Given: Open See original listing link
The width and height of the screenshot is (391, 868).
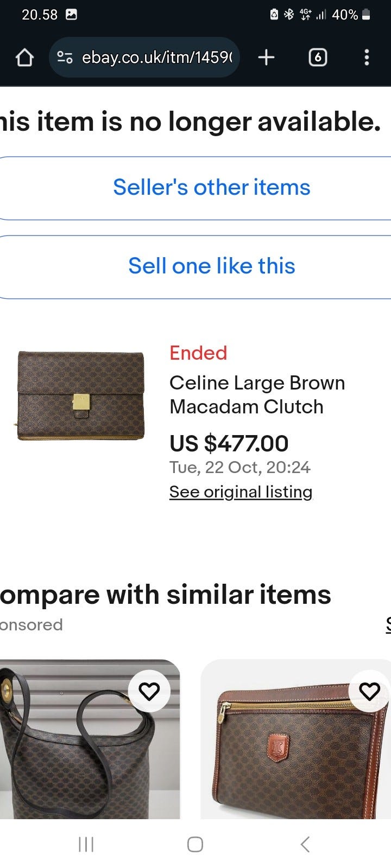Looking at the screenshot, I should 241,492.
